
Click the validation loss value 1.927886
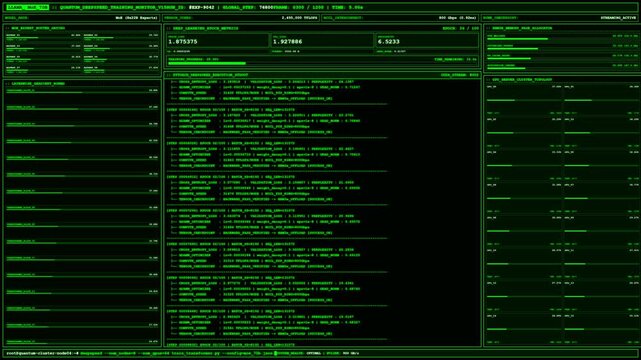coord(288,42)
